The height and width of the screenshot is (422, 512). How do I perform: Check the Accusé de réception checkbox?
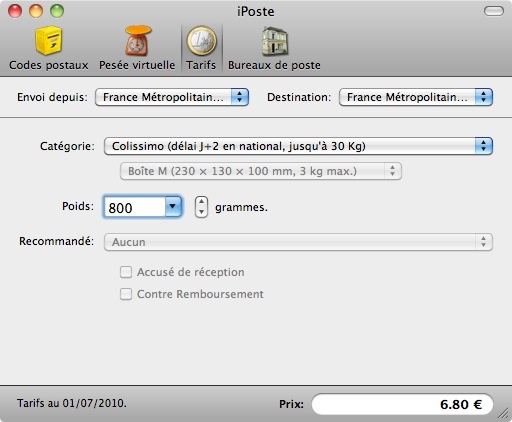tap(126, 272)
